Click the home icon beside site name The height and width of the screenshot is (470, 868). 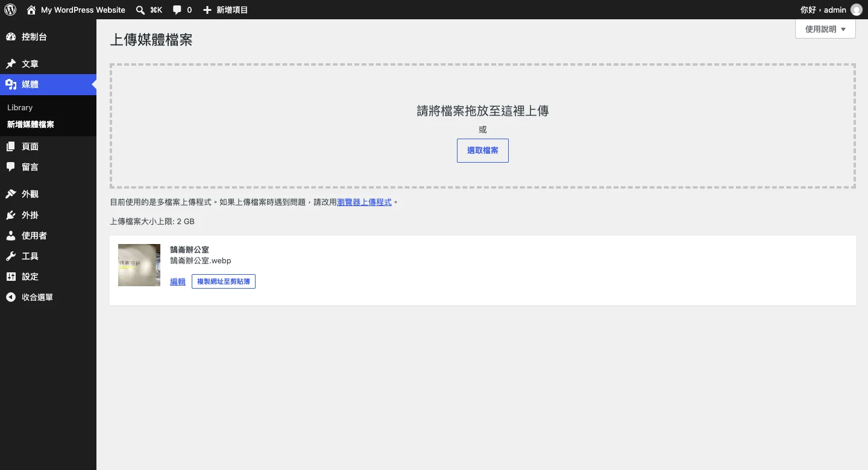[x=31, y=10]
